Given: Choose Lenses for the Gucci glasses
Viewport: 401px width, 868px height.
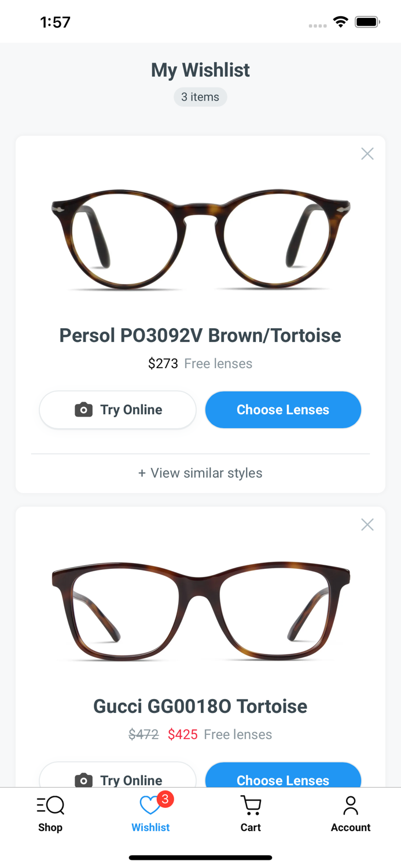Looking at the screenshot, I should 283,781.
